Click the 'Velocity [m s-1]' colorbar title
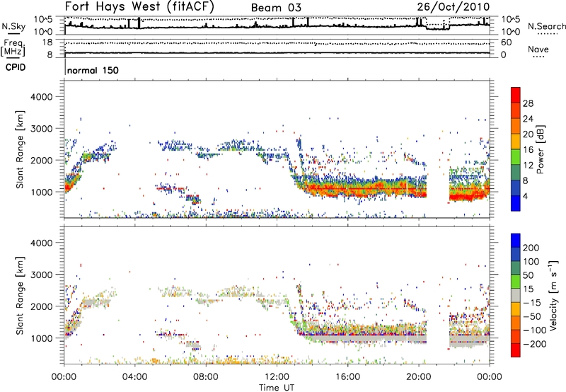566x392 pixels. 553,295
